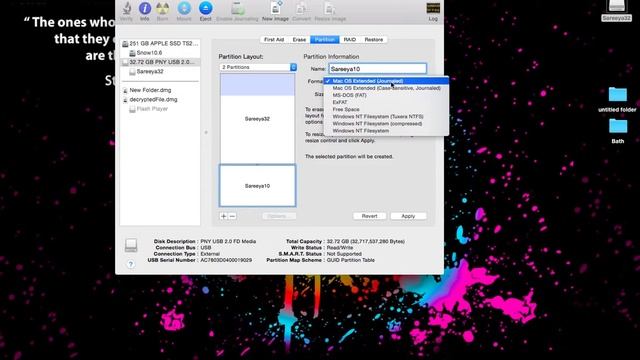Select the Bath folder on desktop
The image size is (640, 360).
tap(618, 131)
